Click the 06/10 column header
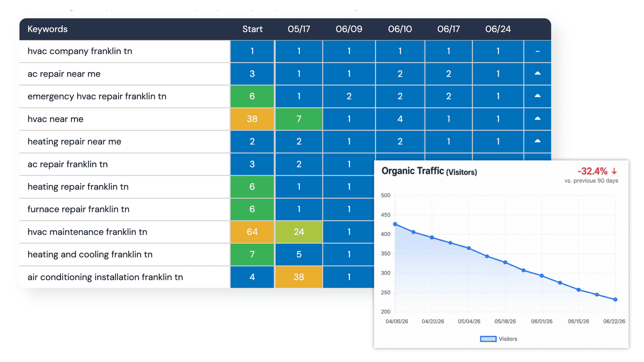 coord(400,29)
